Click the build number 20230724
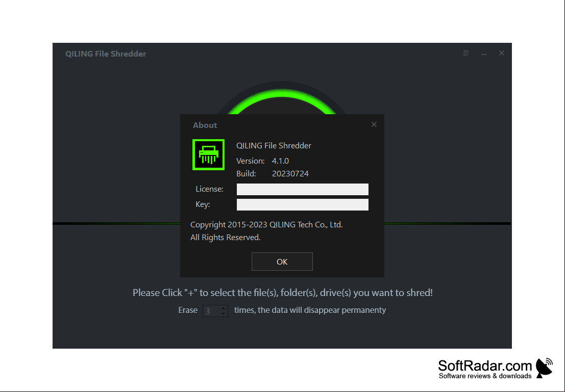 point(290,173)
